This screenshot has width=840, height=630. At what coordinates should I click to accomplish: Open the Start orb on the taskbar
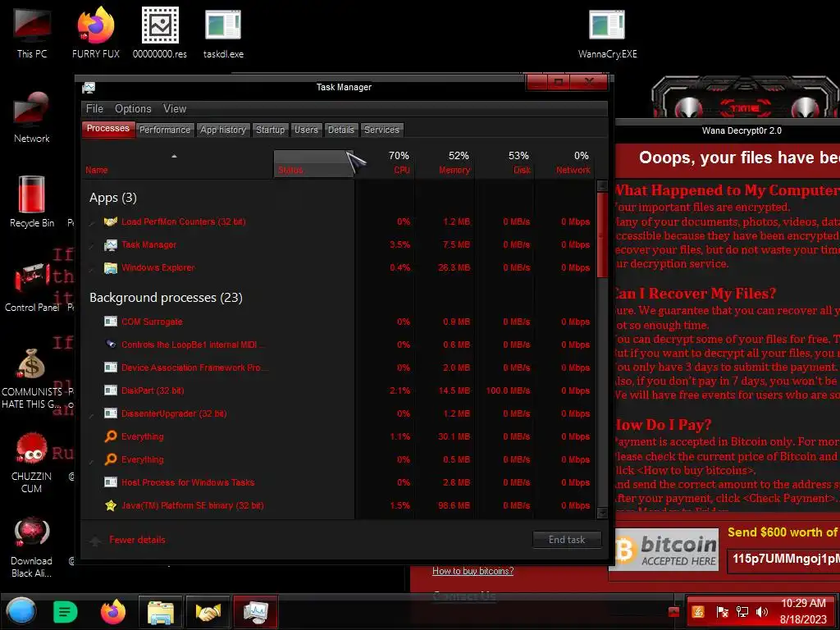click(21, 611)
